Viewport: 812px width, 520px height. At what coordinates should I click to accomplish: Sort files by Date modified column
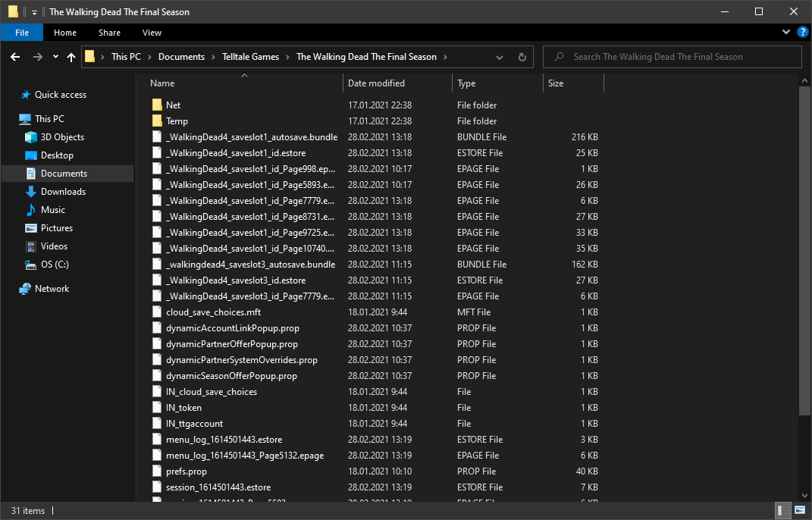tap(377, 83)
